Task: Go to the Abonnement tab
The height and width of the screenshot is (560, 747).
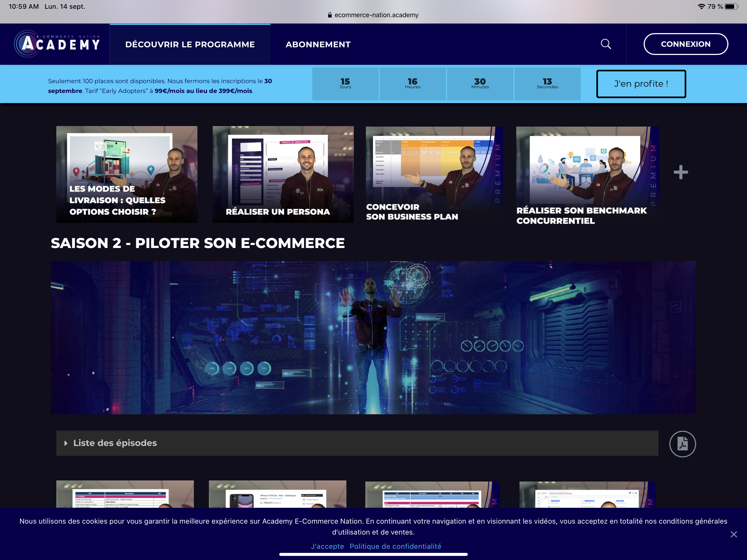Action: [x=318, y=44]
